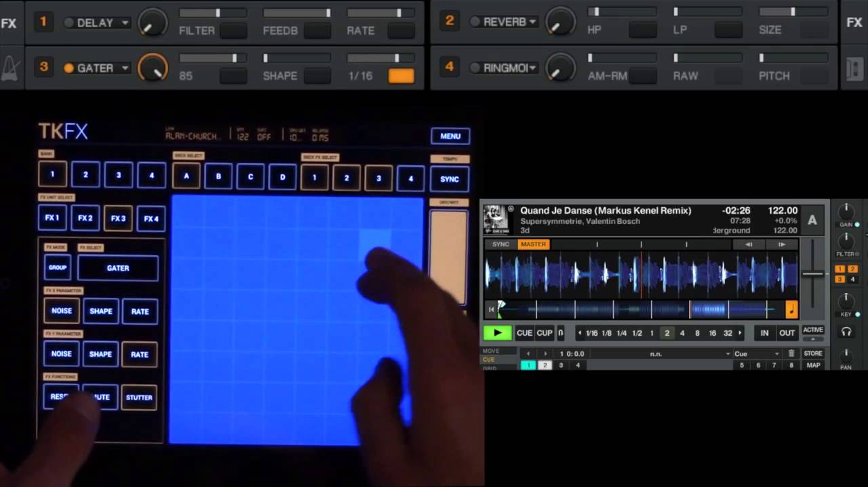Image resolution: width=868 pixels, height=487 pixels.
Task: Collapse advanced panel arrow below ACTIVE
Action: [813, 339]
